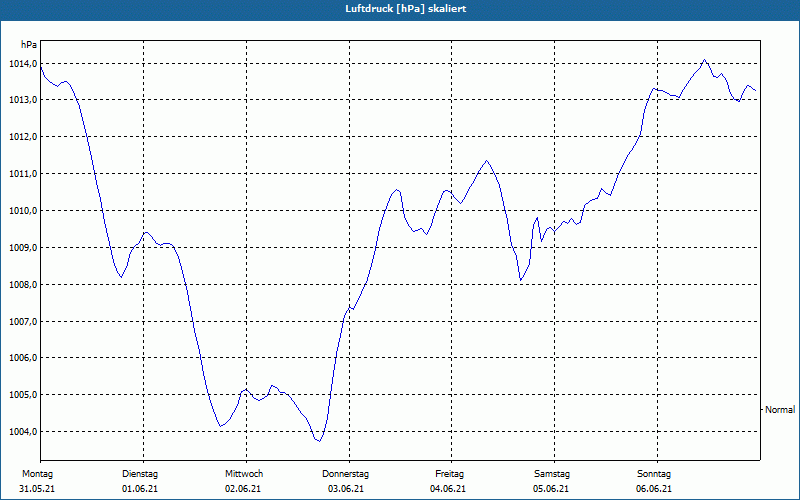Click the 1009,0 axis value
Screen dimensions: 800x500
23,248
